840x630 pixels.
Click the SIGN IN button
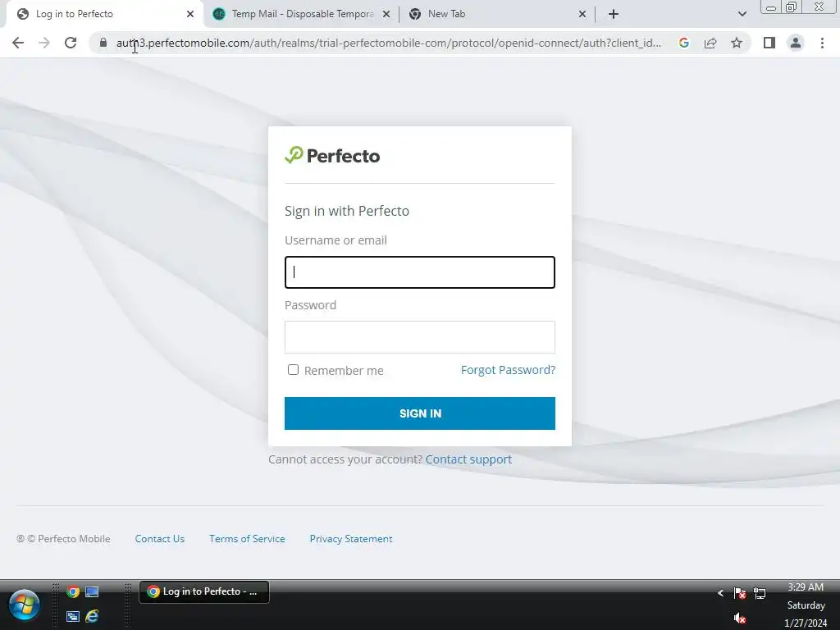(x=420, y=413)
